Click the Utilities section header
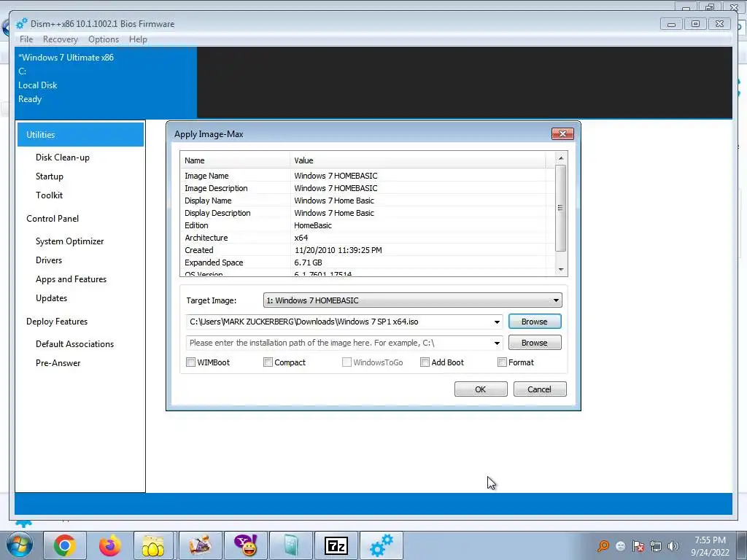The image size is (747, 560). click(80, 135)
